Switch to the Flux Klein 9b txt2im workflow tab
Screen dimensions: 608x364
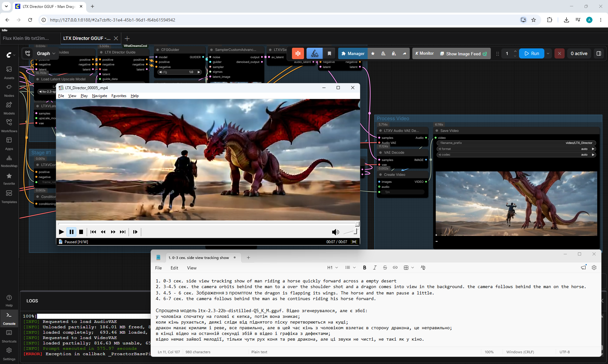pyautogui.click(x=26, y=38)
